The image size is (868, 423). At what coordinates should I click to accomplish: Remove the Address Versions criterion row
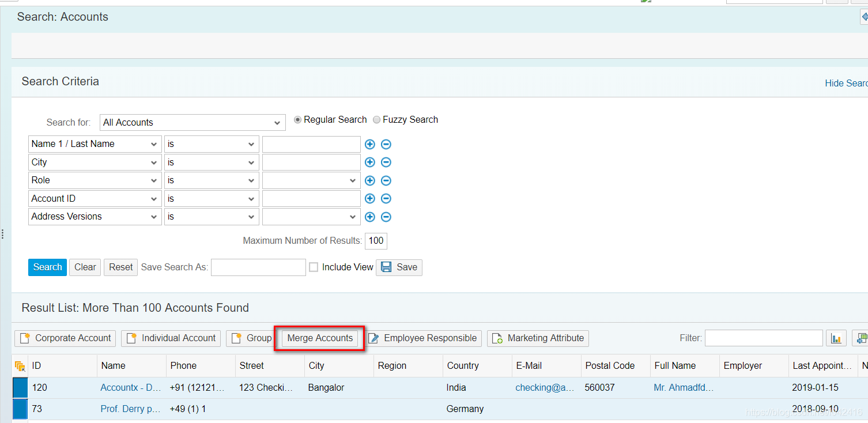tap(386, 217)
